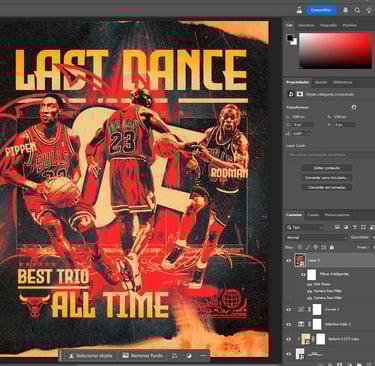Toggle visibility of the Add Noise filter
Image resolution: width=375 pixels, height=366 pixels.
point(310,284)
